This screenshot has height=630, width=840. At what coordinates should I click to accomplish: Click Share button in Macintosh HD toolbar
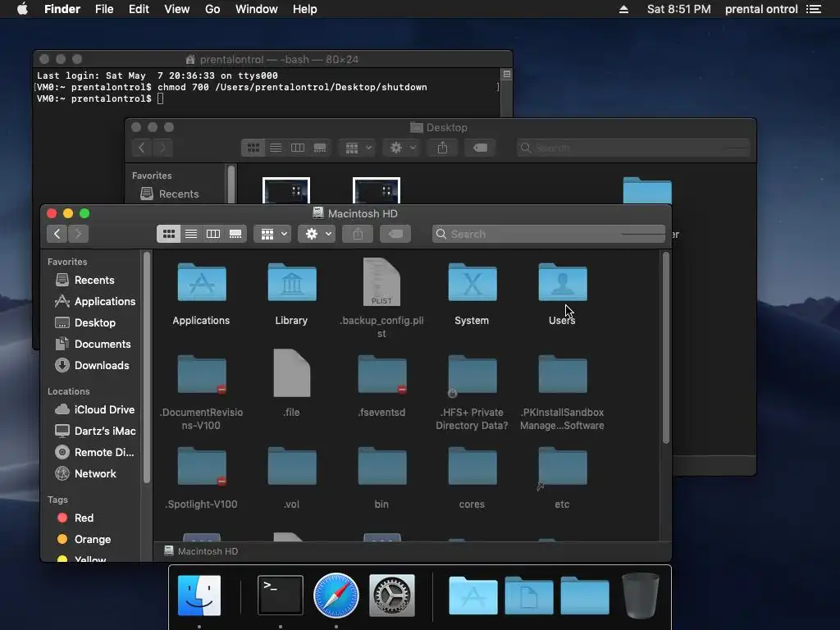tap(358, 234)
